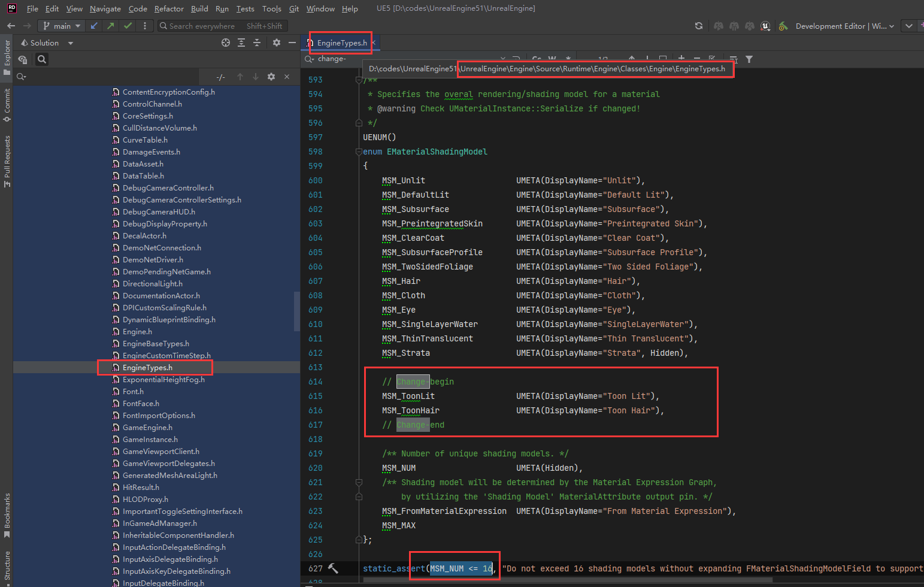Toggle the explorer search magnifier button

(x=41, y=59)
